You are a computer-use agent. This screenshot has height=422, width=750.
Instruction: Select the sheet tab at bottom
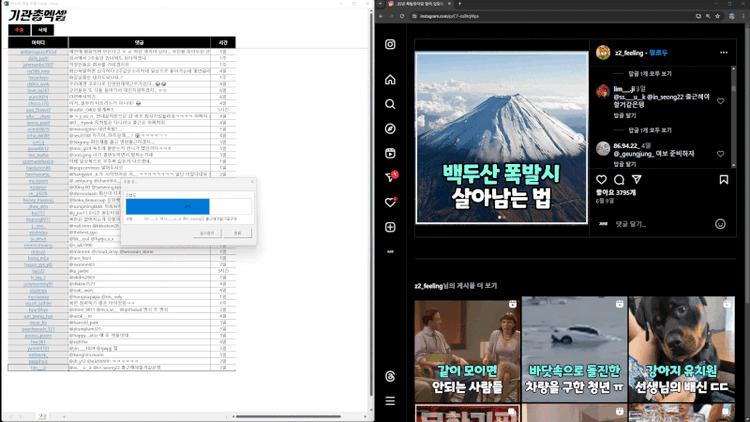pyautogui.click(x=43, y=417)
